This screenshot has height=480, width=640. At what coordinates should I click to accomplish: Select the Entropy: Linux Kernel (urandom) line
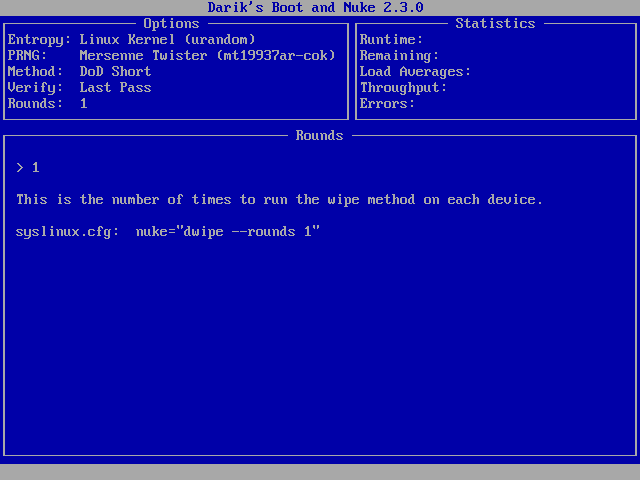(x=131, y=40)
